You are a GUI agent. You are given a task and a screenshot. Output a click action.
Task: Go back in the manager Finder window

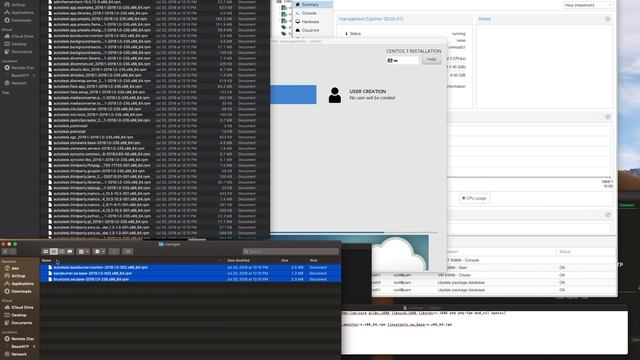(x=5, y=252)
